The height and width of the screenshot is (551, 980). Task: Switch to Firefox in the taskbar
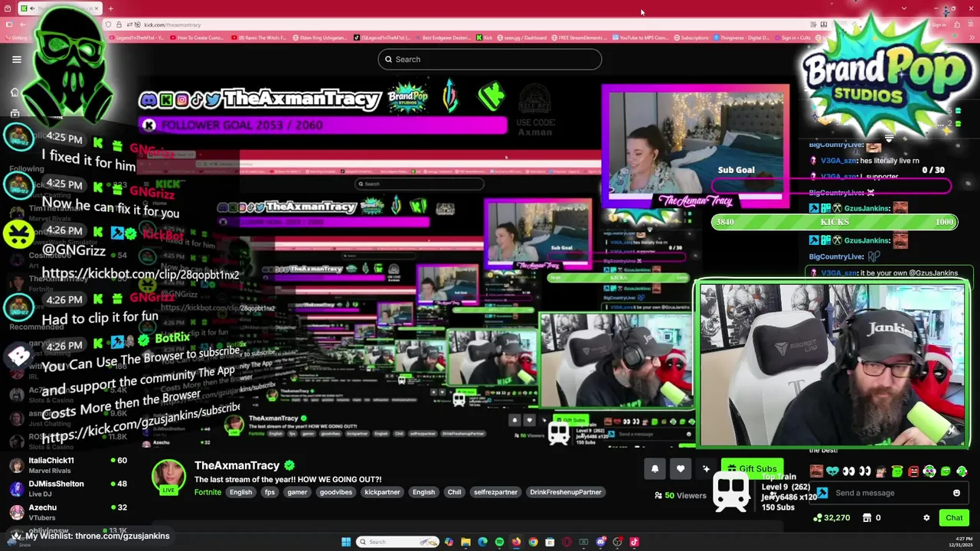coord(516,542)
